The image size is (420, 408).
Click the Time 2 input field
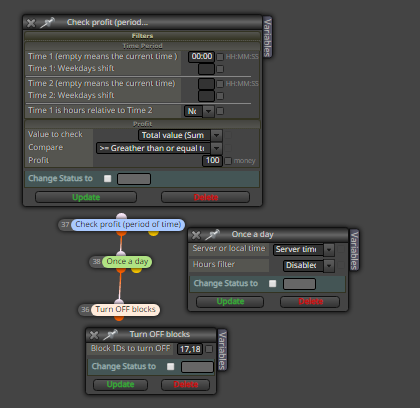(206, 84)
